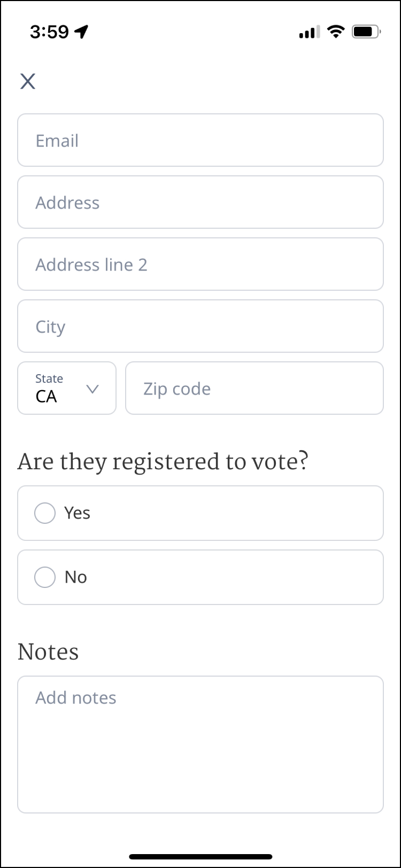Focus the Email input field
The width and height of the screenshot is (401, 868).
pos(200,140)
